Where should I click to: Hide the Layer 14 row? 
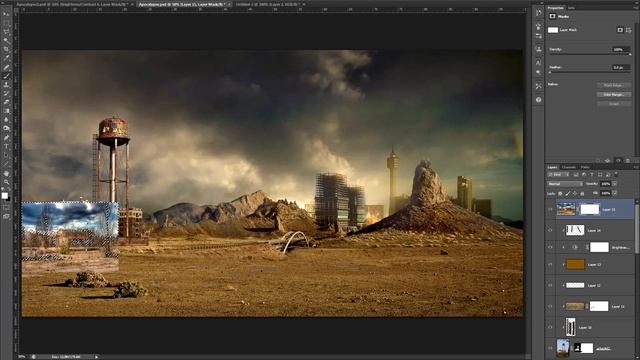(x=550, y=230)
